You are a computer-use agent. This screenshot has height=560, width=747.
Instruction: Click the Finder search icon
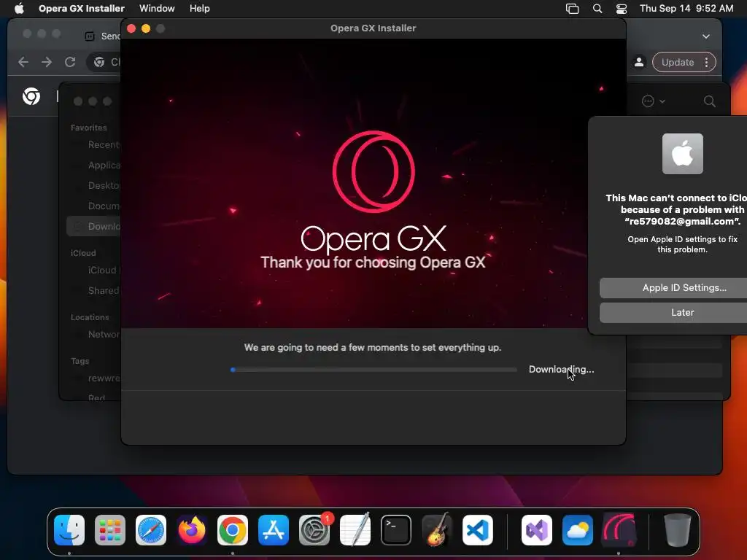point(709,101)
